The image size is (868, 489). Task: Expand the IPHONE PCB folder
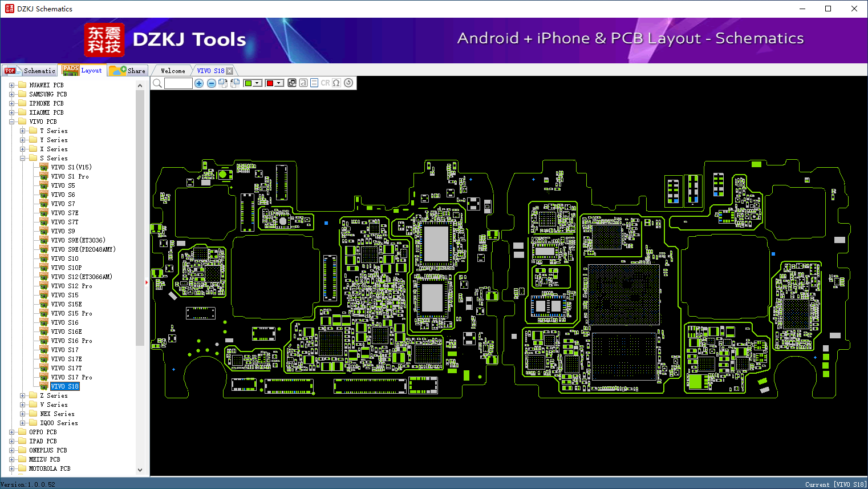(12, 103)
